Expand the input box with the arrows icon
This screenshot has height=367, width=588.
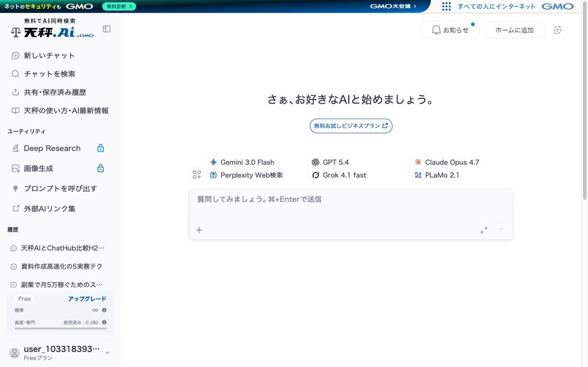point(484,230)
